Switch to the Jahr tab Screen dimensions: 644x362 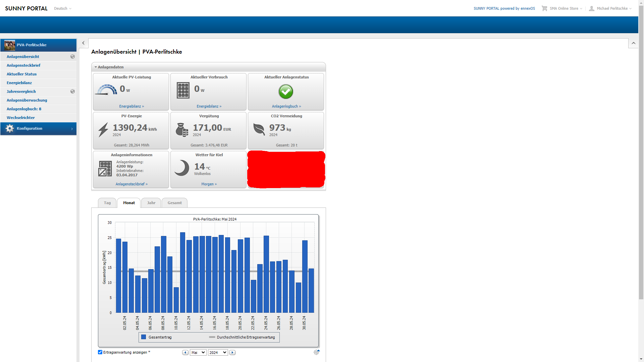coord(151,203)
